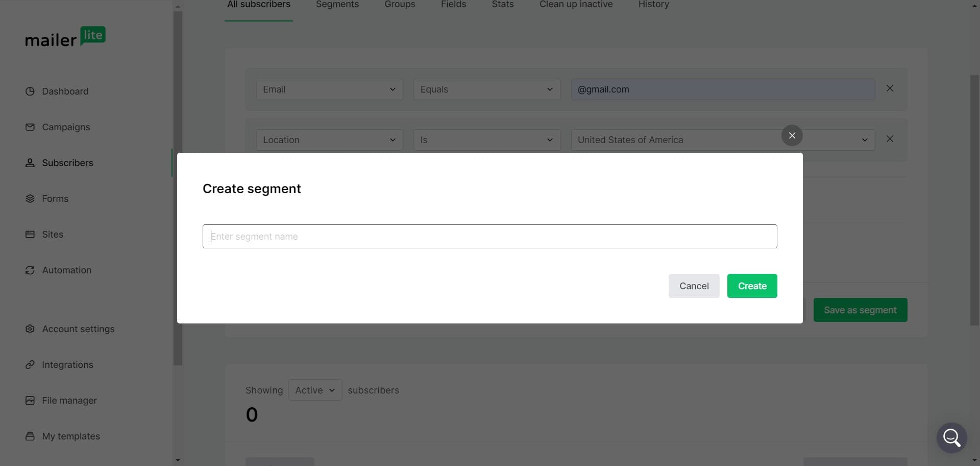Image resolution: width=980 pixels, height=466 pixels.
Task: Click the search magnifier icon bottom right
Action: click(952, 437)
